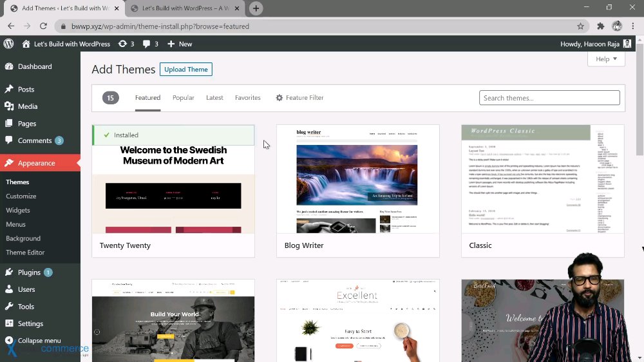Click the WordPress logo in admin bar
This screenshot has width=644, height=362.
8,44
